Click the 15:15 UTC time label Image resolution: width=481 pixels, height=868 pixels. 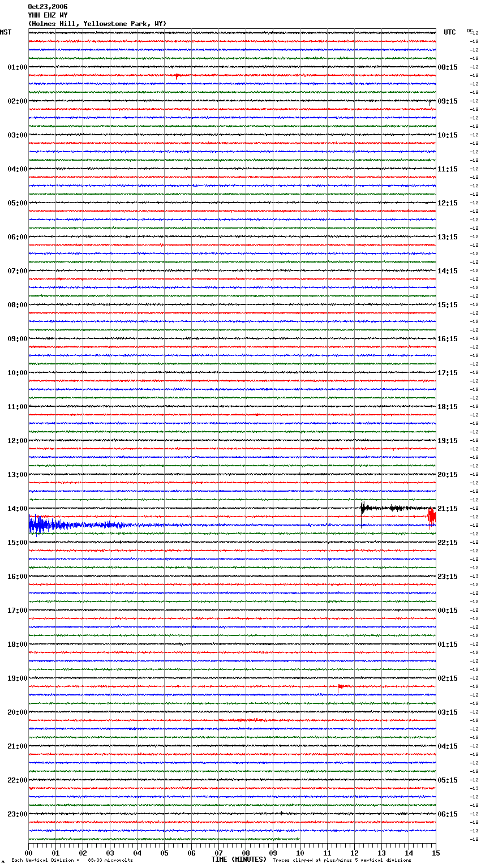pyautogui.click(x=448, y=305)
